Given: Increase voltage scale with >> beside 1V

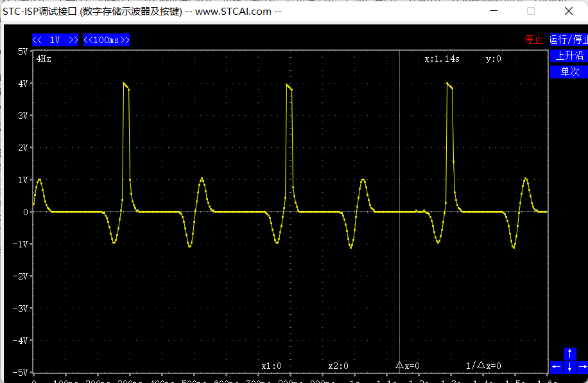Looking at the screenshot, I should point(73,40).
